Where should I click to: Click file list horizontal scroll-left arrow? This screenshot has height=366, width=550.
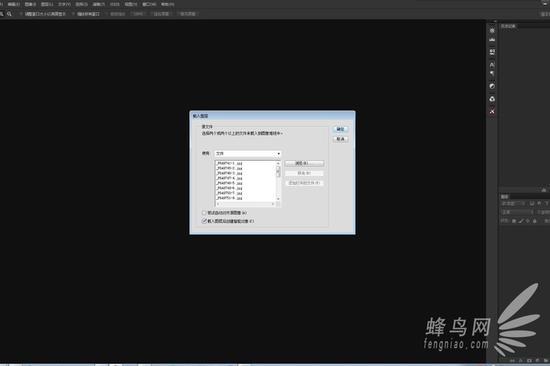217,204
